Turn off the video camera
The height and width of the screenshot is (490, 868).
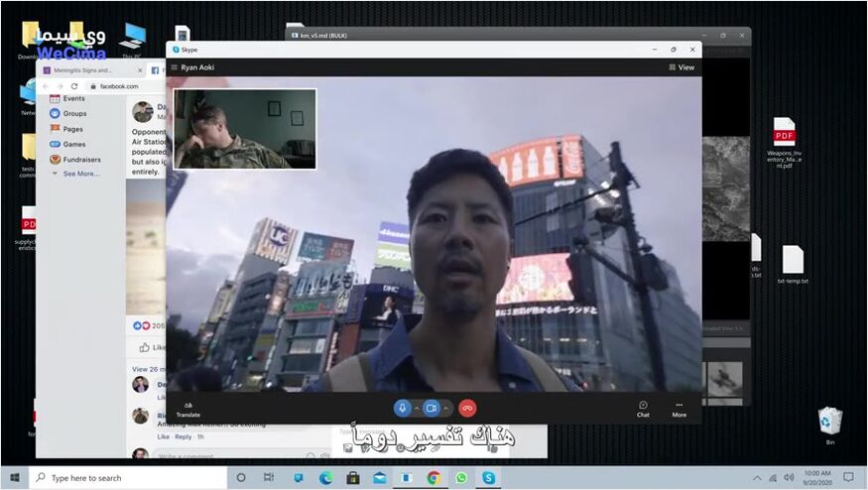tap(432, 408)
